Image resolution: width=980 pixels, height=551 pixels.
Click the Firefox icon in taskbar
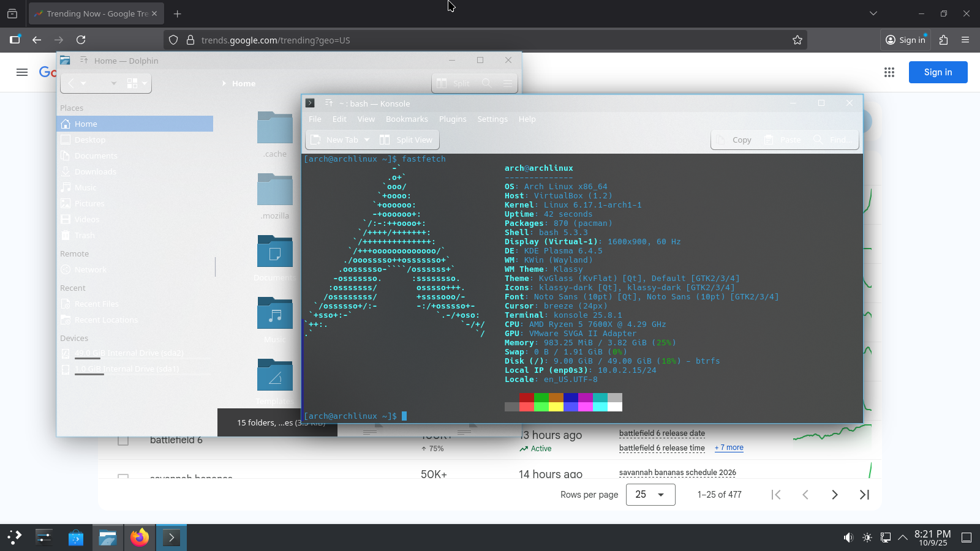[x=140, y=538]
